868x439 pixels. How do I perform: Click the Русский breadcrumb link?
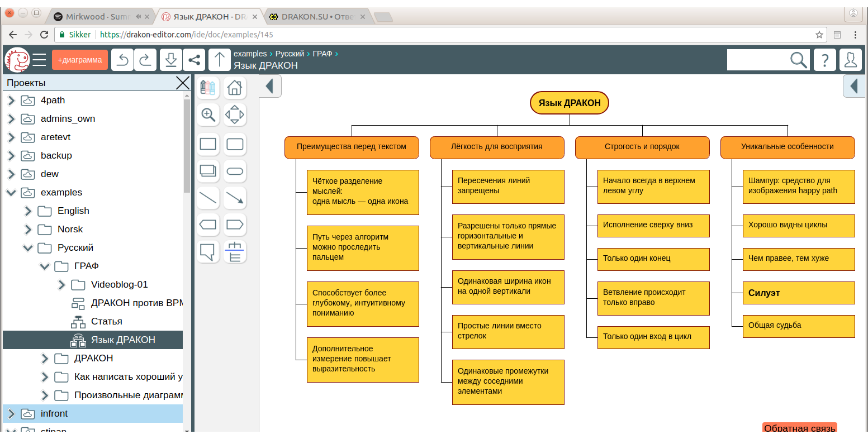(290, 54)
